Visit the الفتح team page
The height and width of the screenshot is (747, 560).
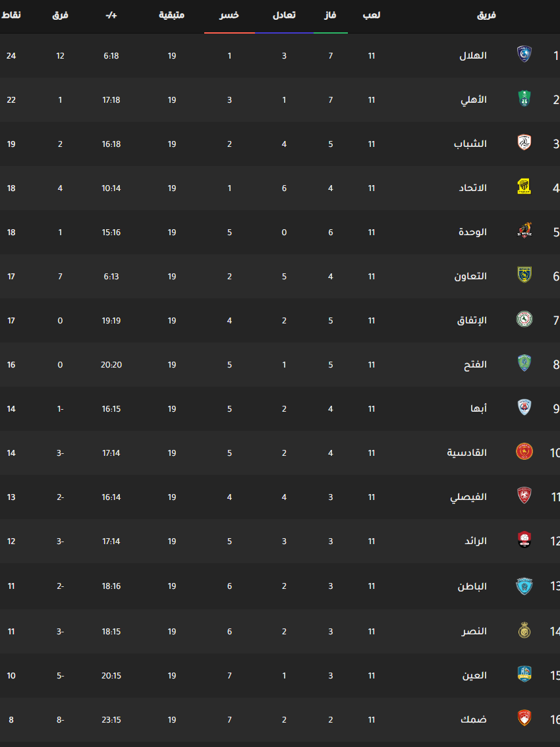click(x=475, y=365)
